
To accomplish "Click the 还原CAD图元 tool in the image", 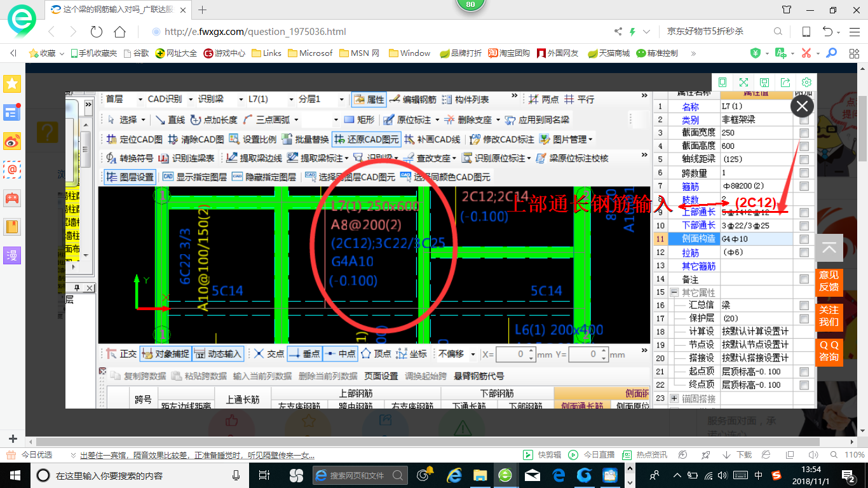I will tap(366, 139).
